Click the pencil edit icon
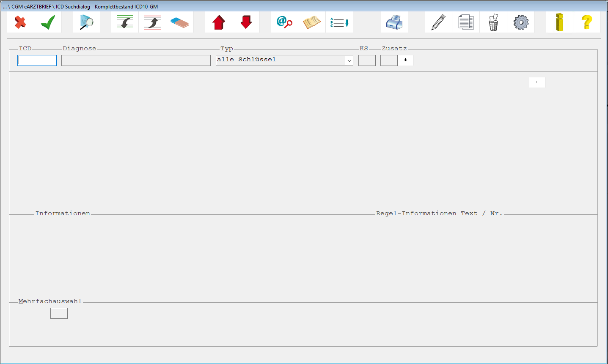608x364 pixels. coord(438,22)
